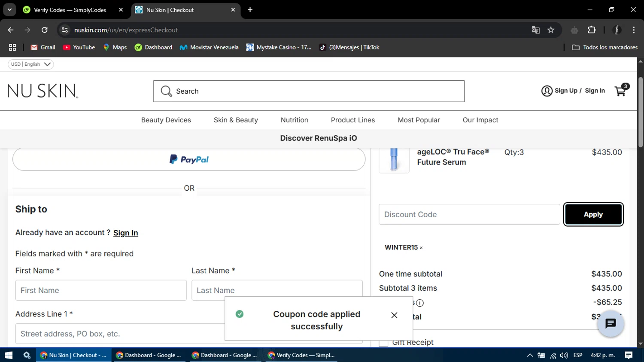Click the account profile icon

[x=547, y=91]
